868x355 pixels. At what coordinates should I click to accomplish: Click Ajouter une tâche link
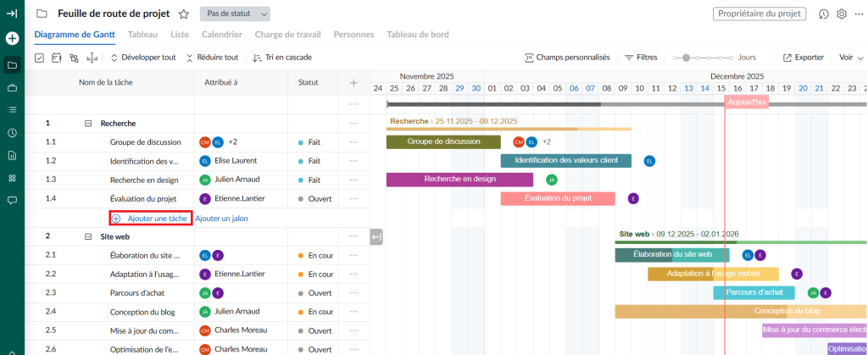pos(150,218)
